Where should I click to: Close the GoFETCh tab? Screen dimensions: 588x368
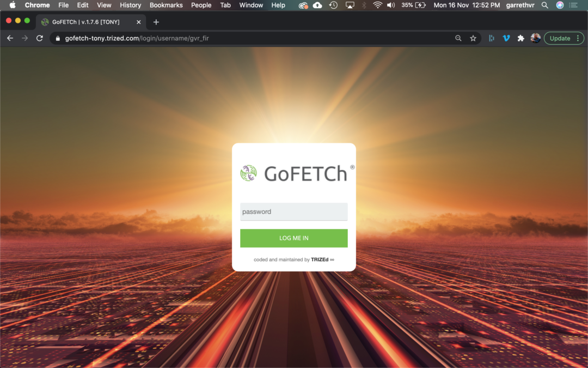click(139, 22)
